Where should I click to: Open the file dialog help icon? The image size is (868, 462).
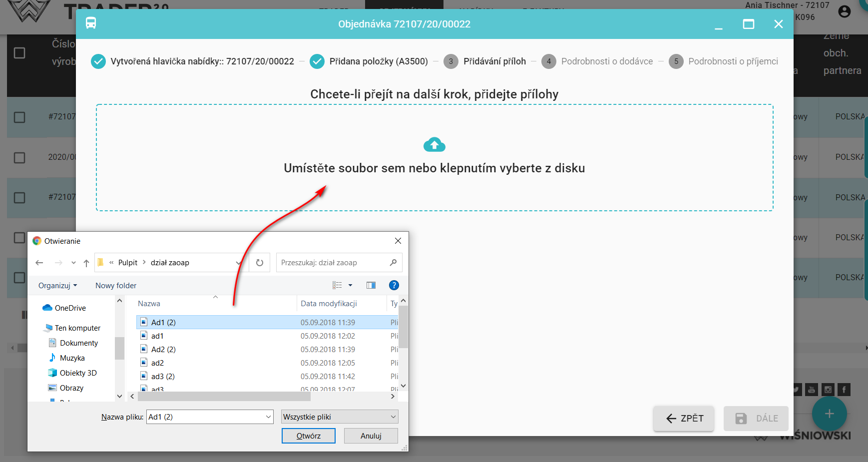point(394,285)
